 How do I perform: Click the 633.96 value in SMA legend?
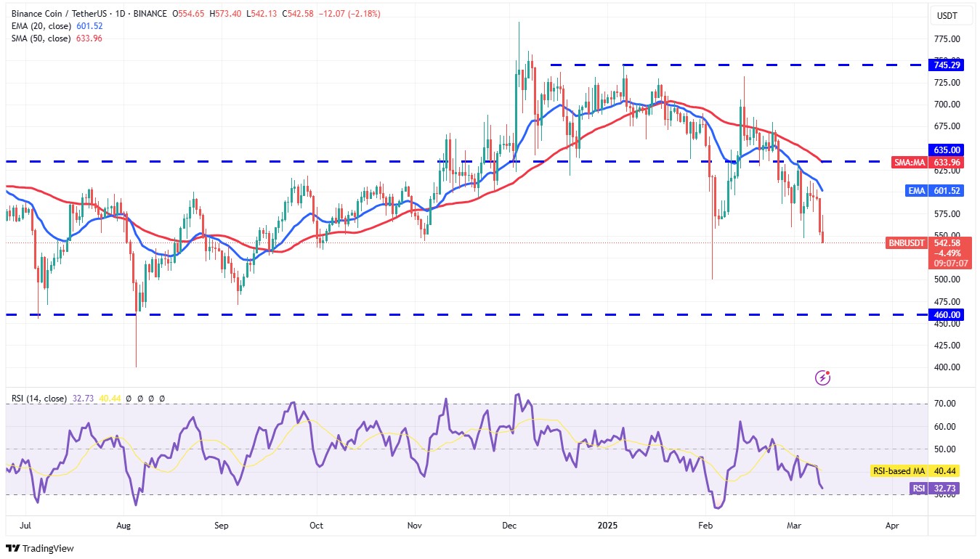88,38
